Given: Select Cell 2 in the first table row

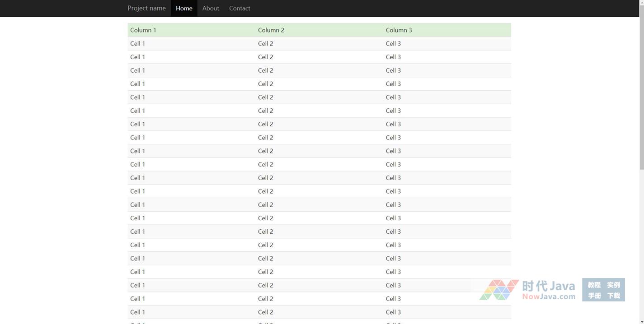Looking at the screenshot, I should [266, 44].
